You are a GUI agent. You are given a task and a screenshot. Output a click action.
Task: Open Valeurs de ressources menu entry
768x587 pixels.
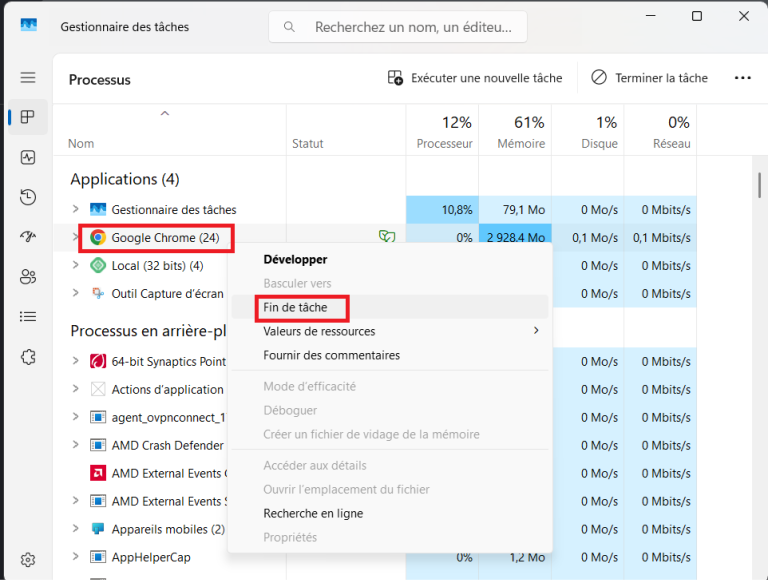click(x=390, y=331)
